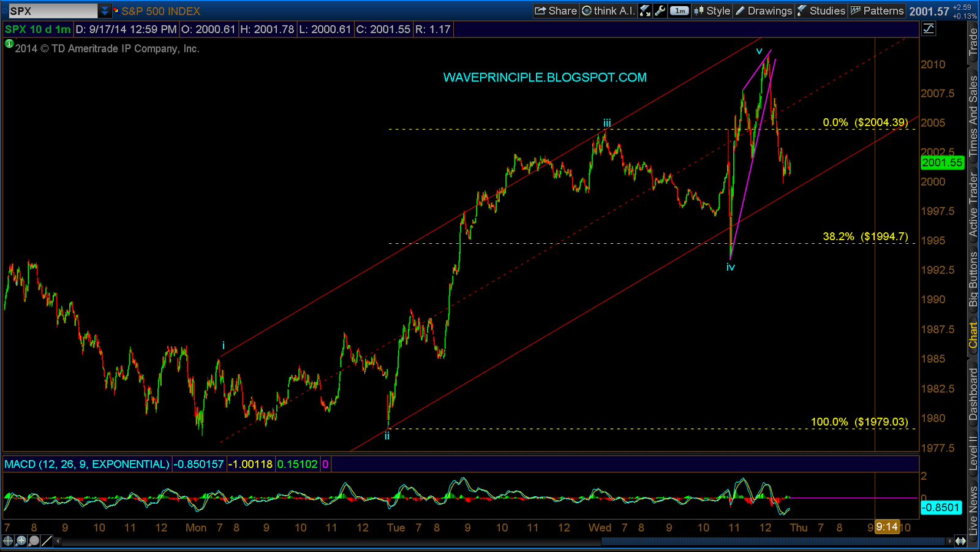Click the Share button in chart toolbar
The height and width of the screenshot is (552, 980).
(556, 10)
